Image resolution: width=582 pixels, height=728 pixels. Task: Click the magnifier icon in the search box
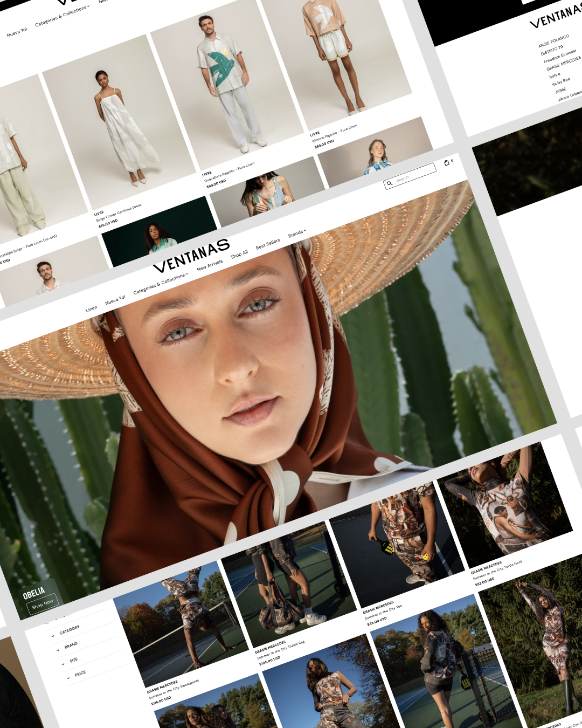(390, 184)
